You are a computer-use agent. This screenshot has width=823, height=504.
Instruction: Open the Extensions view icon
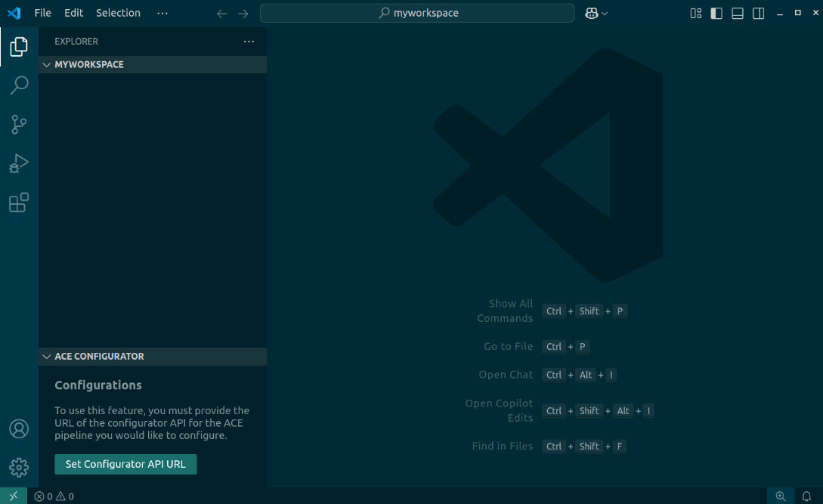(19, 202)
